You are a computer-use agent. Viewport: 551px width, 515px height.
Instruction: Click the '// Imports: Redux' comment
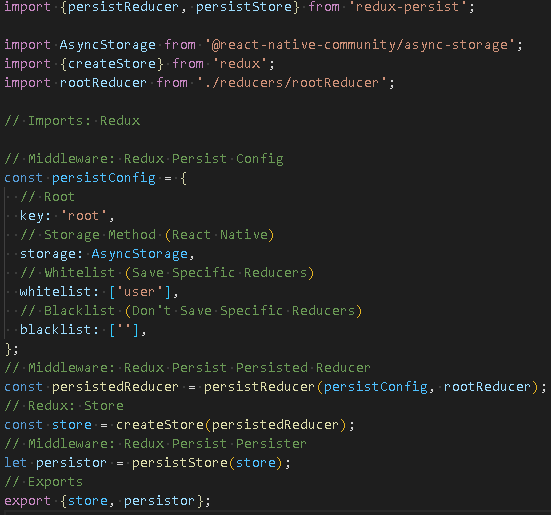point(72,121)
